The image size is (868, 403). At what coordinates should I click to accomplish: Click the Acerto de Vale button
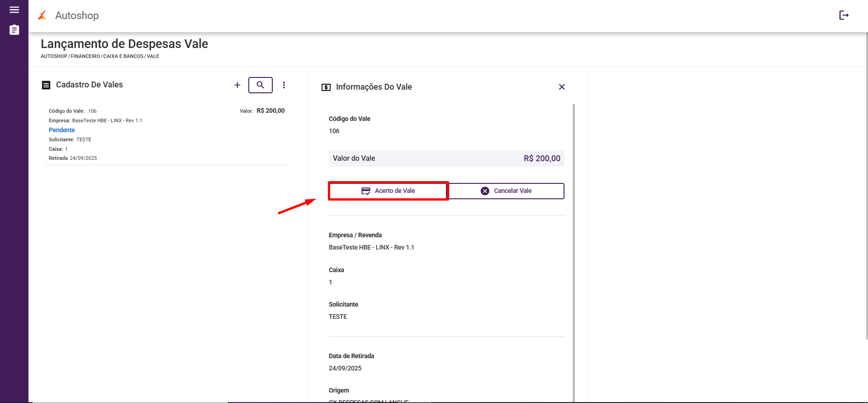coord(388,191)
